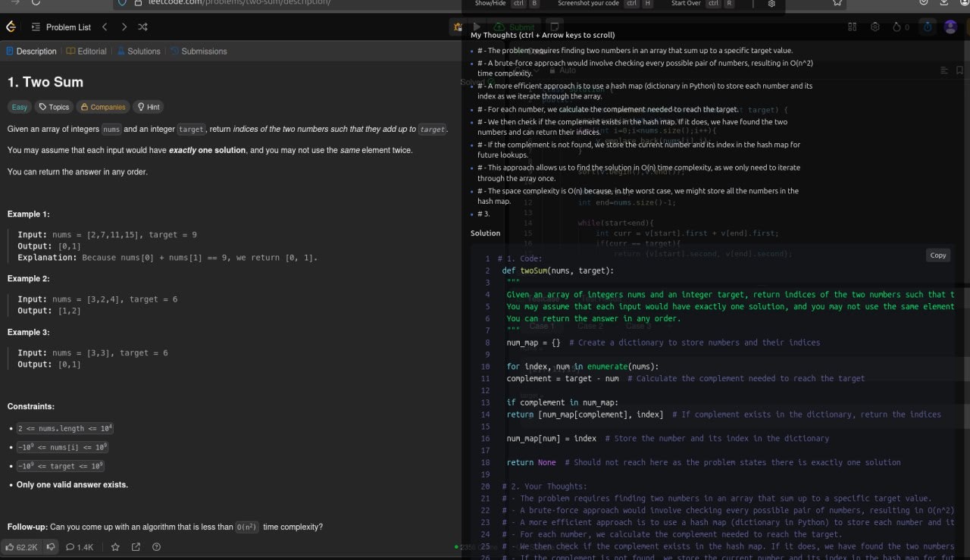Open the feedback help circle icon
The image size is (970, 560).
click(156, 547)
